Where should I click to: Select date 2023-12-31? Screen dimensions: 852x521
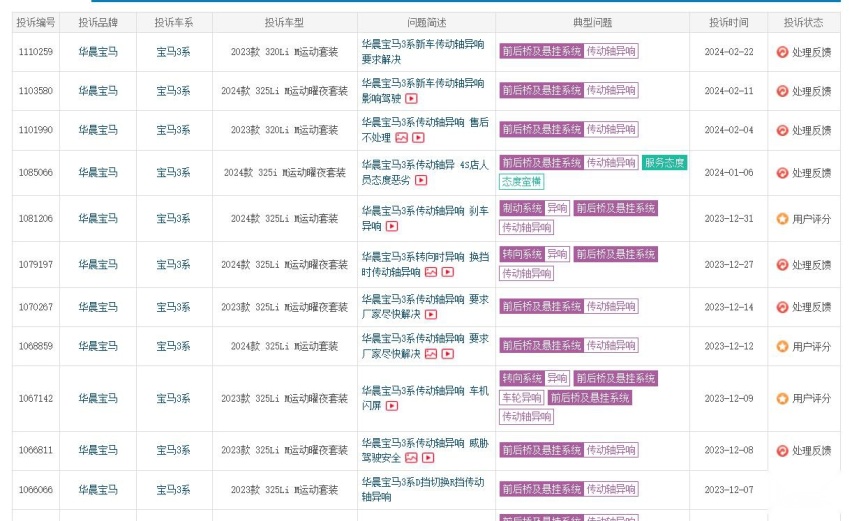click(x=729, y=218)
